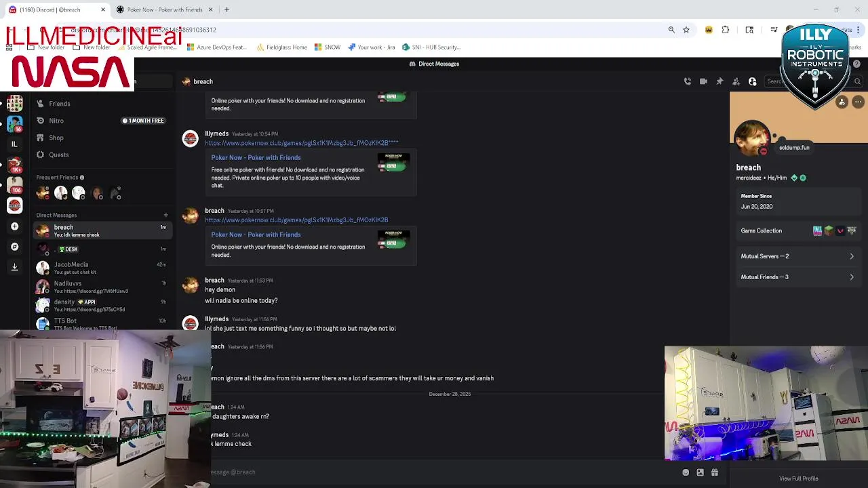Click the browser zoom magnifier icon
868x488 pixels.
click(x=671, y=30)
